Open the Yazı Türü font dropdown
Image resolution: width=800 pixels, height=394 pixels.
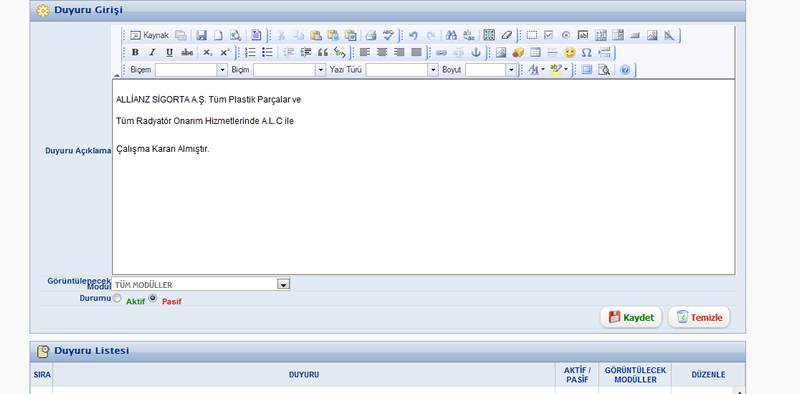(x=433, y=70)
